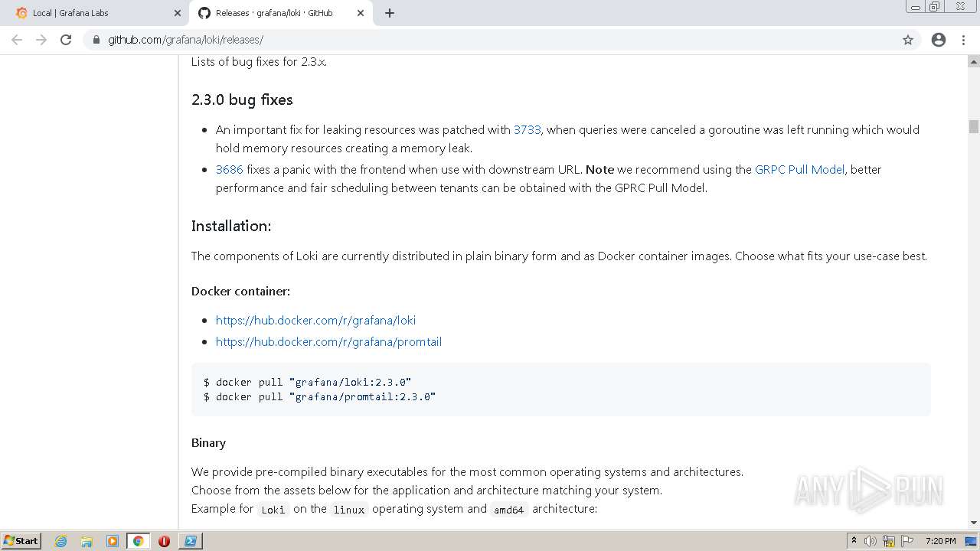Close the Releases grafana/loki GitHub tab
The image size is (980, 551).
click(360, 13)
